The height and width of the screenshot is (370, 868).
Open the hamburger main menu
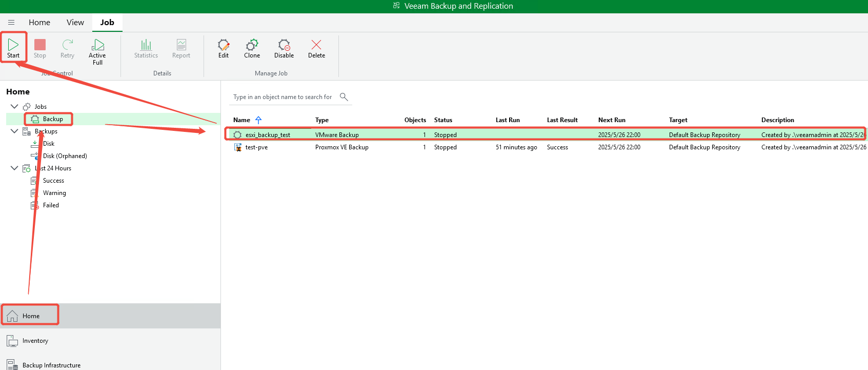tap(11, 23)
